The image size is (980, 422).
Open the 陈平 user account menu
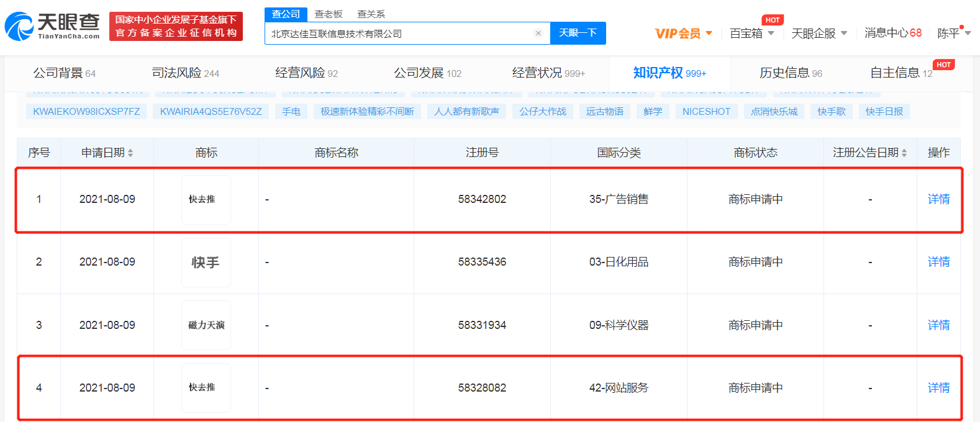click(x=954, y=34)
